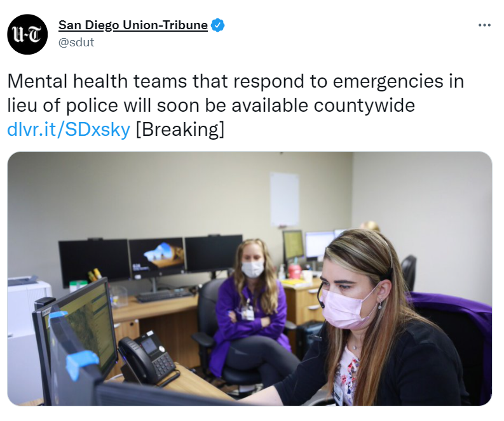Follow the dlvr.it/SDxsky link
The height and width of the screenshot is (421, 504).
click(69, 130)
